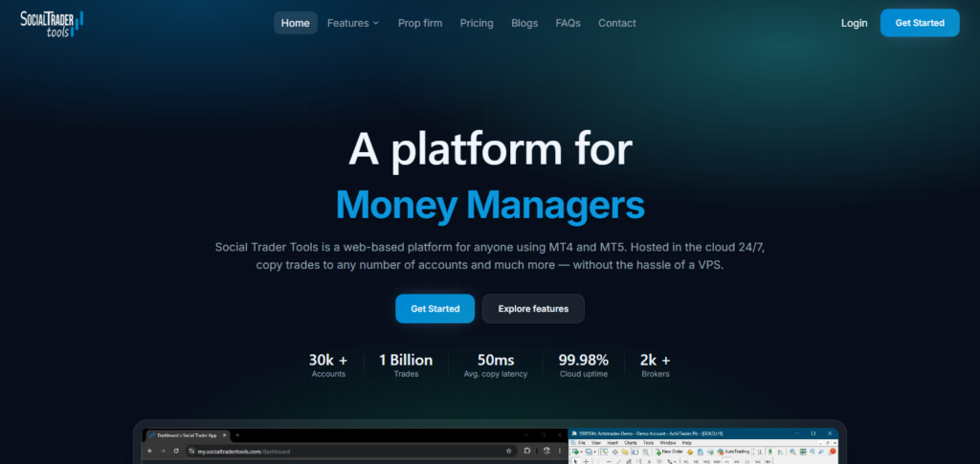Open the File menu in MetaTrader preview
This screenshot has height=464, width=980.
point(582,443)
